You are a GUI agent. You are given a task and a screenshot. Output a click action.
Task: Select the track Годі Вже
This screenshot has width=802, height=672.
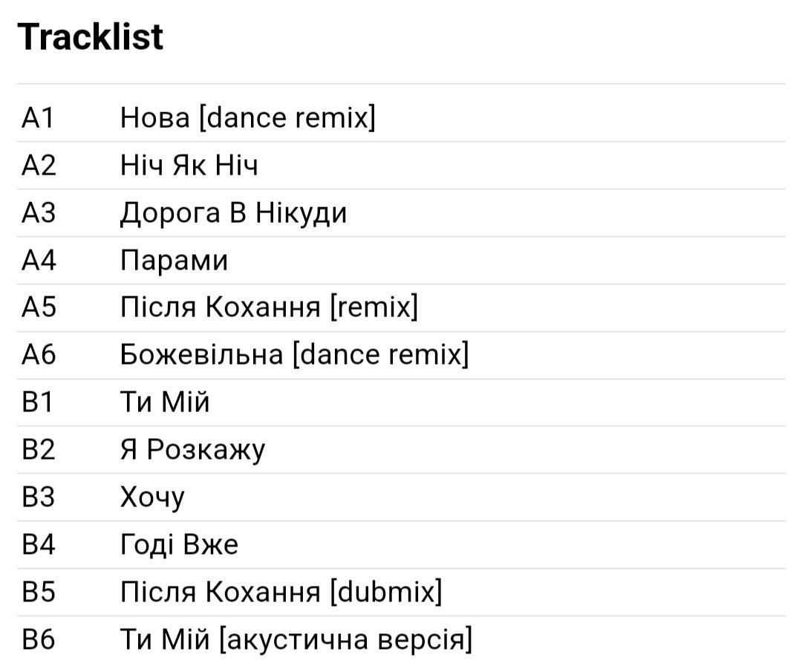179,544
